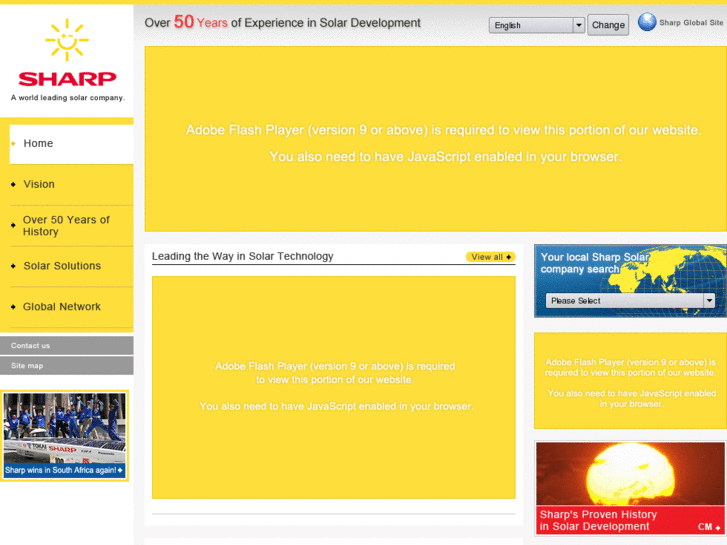Open Sharp's Proven History sunset banner

pos(631,488)
